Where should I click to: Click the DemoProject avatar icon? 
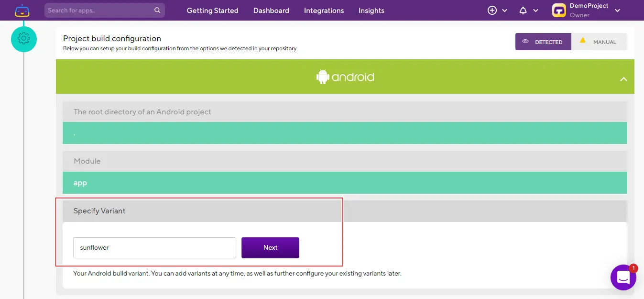tap(559, 11)
